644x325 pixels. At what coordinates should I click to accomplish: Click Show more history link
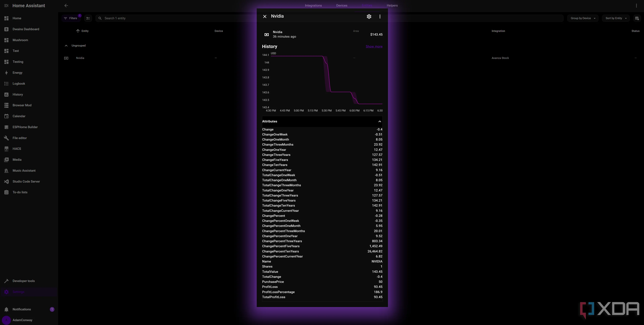click(x=374, y=47)
